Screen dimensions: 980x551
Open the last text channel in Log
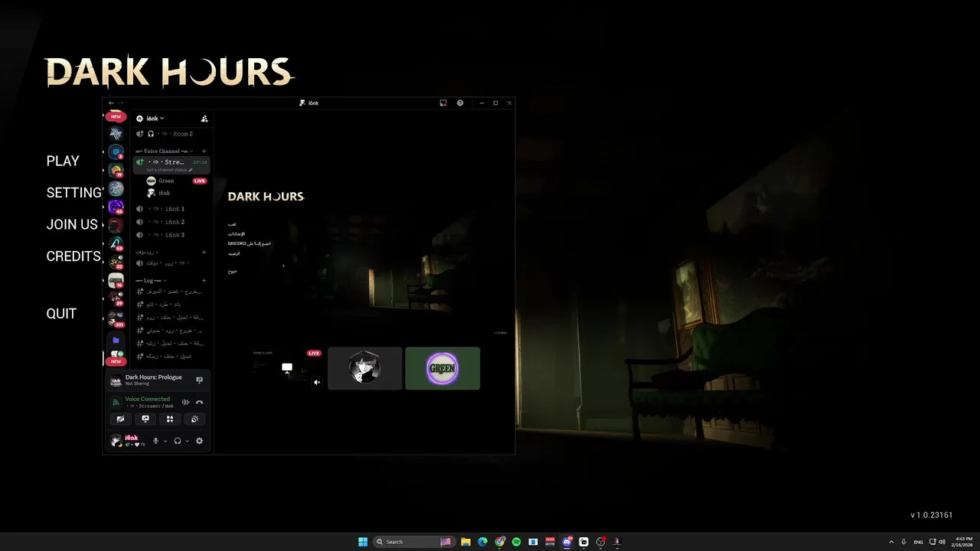point(171,357)
